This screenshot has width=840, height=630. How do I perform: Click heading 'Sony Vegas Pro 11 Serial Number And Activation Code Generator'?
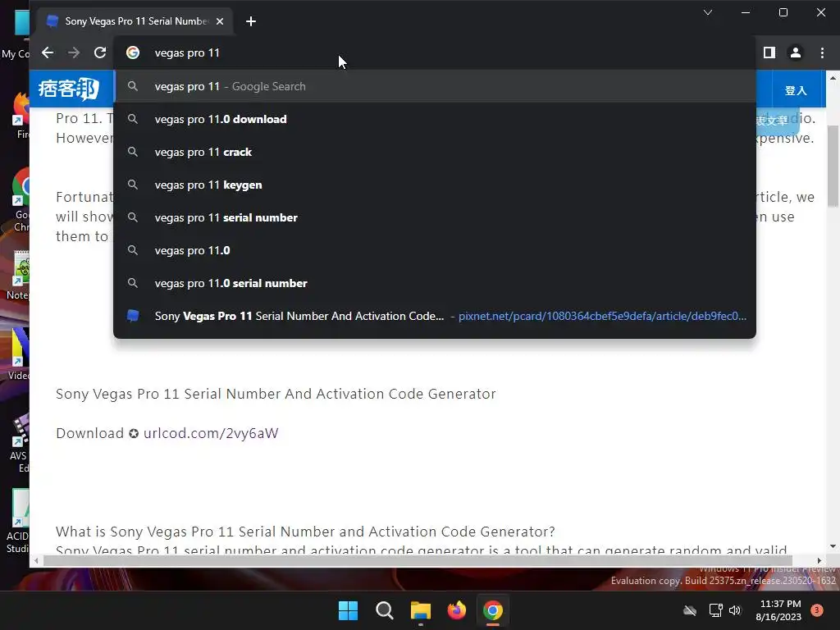pos(276,394)
